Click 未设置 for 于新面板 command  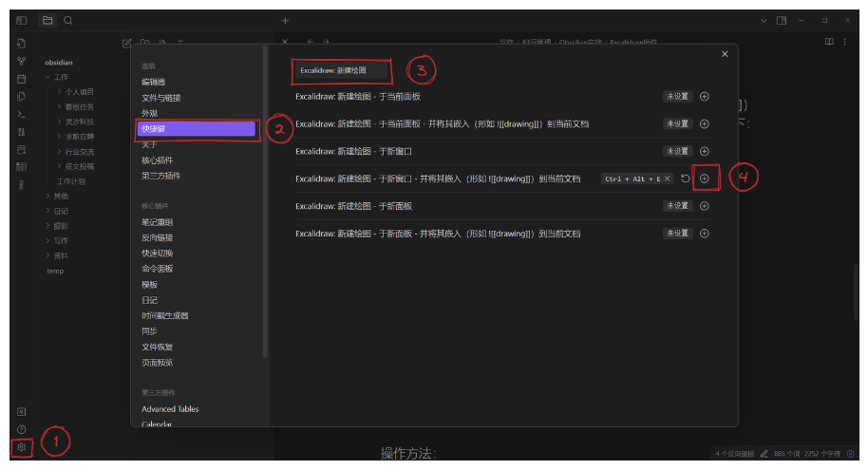677,206
